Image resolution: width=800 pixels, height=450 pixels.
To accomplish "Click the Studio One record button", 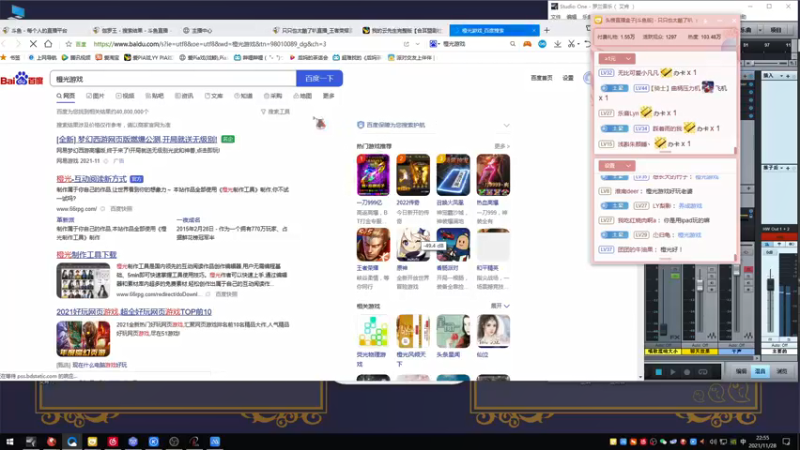I will click(687, 372).
